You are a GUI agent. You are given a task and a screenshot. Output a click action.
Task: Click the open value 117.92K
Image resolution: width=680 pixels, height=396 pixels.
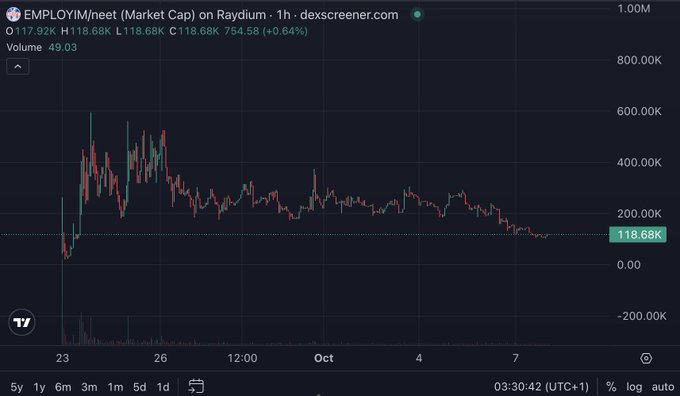click(x=35, y=31)
